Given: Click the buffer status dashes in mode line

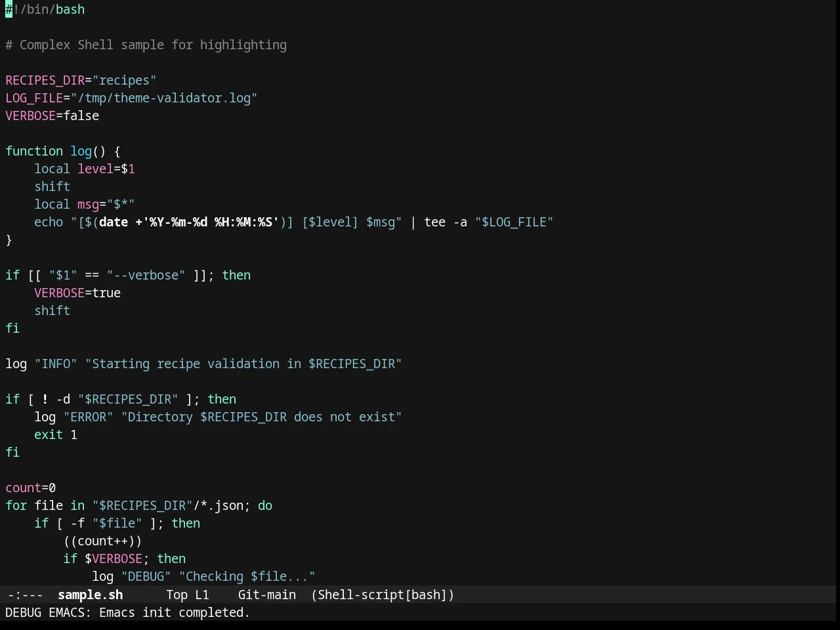Looking at the screenshot, I should tap(25, 595).
